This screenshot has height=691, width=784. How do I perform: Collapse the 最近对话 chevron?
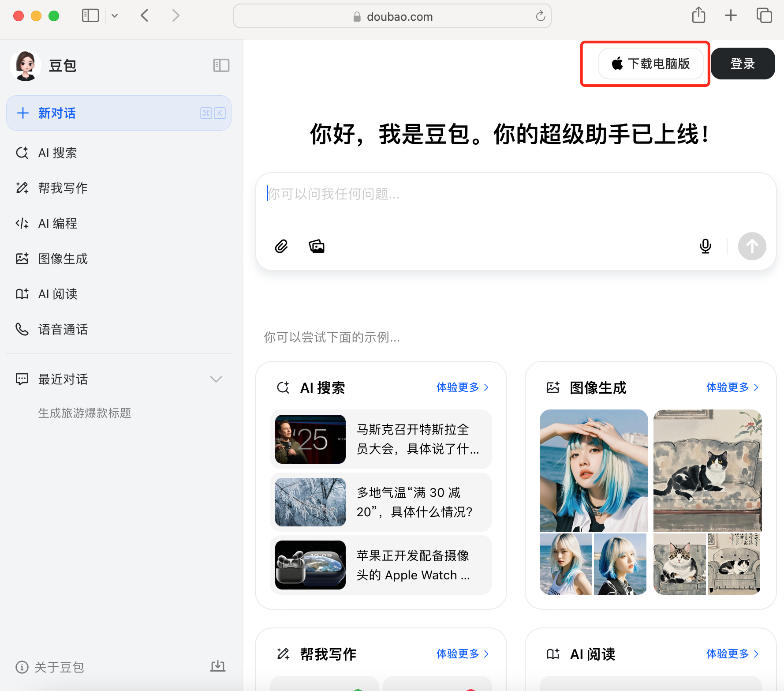[x=216, y=379]
